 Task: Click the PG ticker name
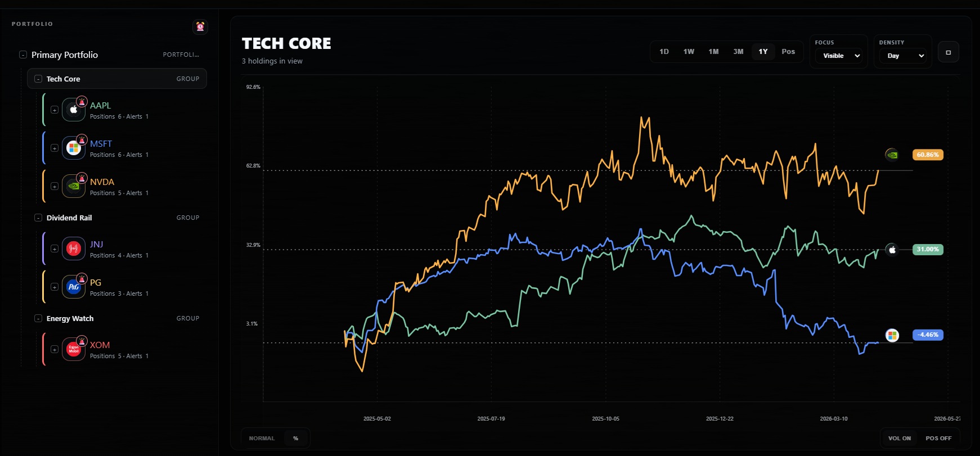96,282
